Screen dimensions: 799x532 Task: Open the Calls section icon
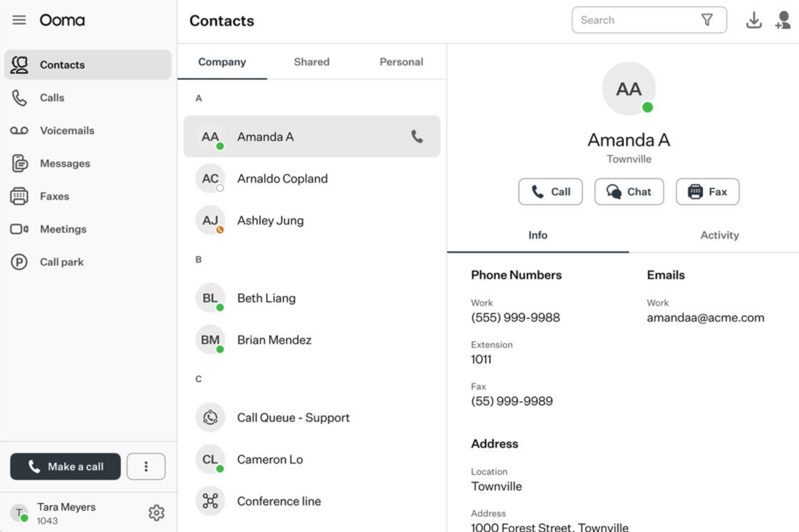19,98
